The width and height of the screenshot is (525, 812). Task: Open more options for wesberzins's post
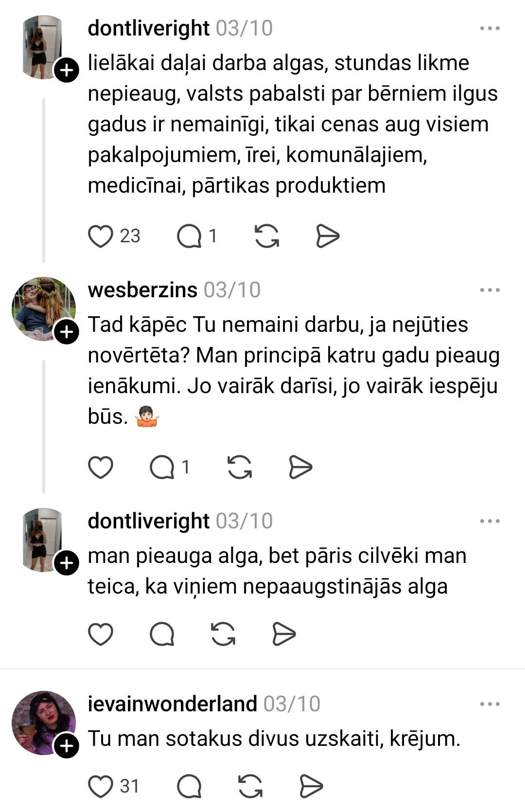(490, 290)
